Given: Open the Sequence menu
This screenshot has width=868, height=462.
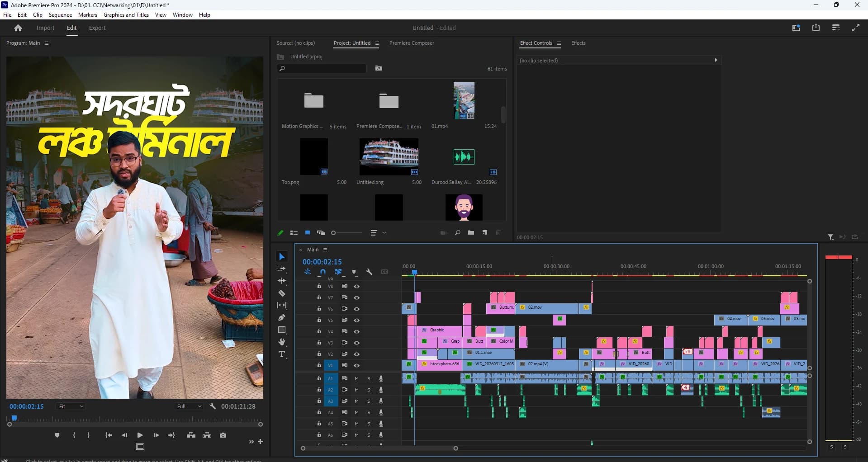Looking at the screenshot, I should click(x=60, y=15).
